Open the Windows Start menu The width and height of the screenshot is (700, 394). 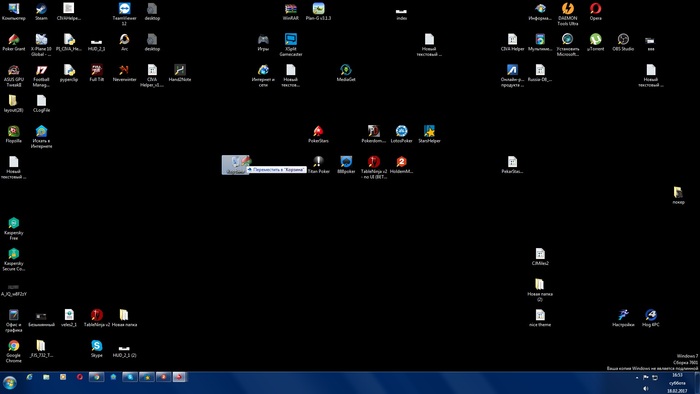pyautogui.click(x=10, y=383)
